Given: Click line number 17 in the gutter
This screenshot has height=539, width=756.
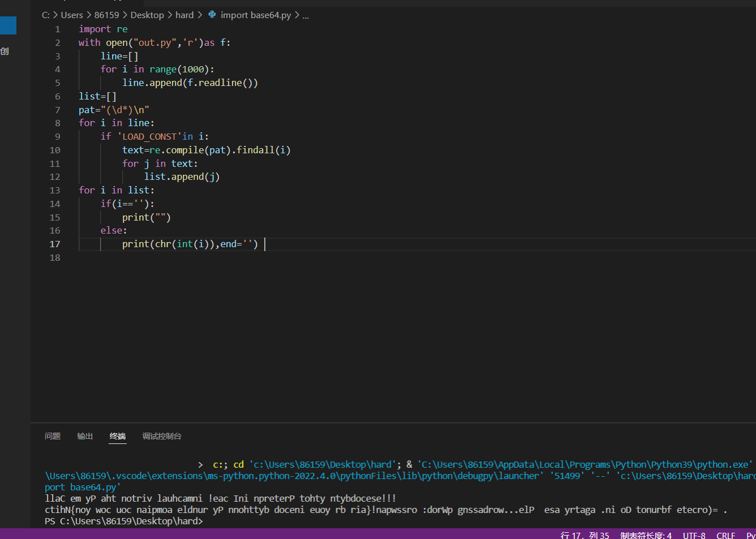Looking at the screenshot, I should pyautogui.click(x=55, y=244).
